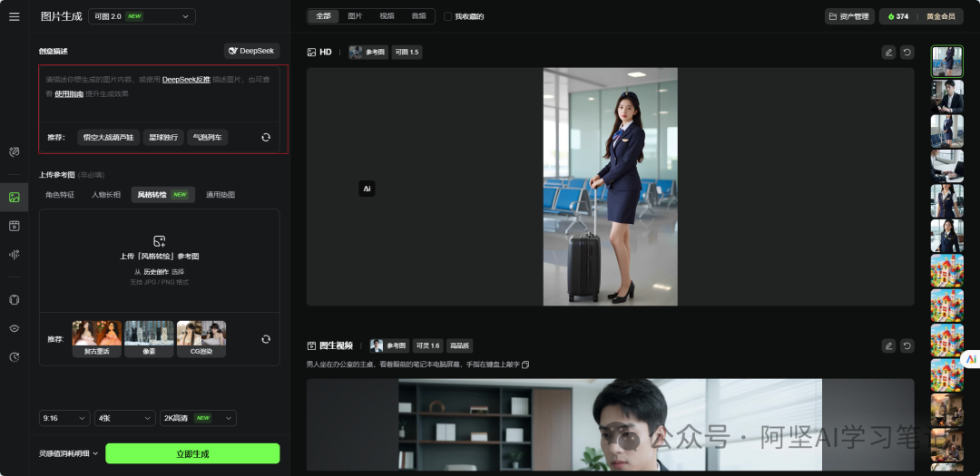
Task: Open the history clock sidebar icon
Action: (14, 357)
